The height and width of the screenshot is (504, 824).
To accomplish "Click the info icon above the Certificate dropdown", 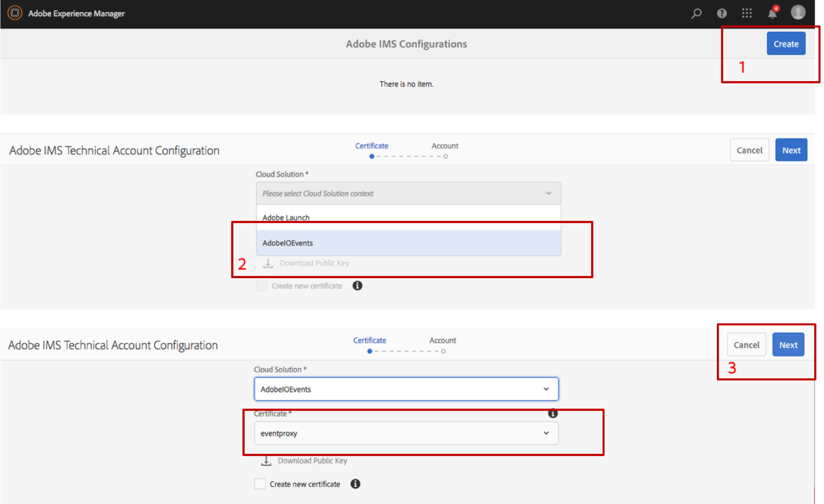I will [x=553, y=413].
